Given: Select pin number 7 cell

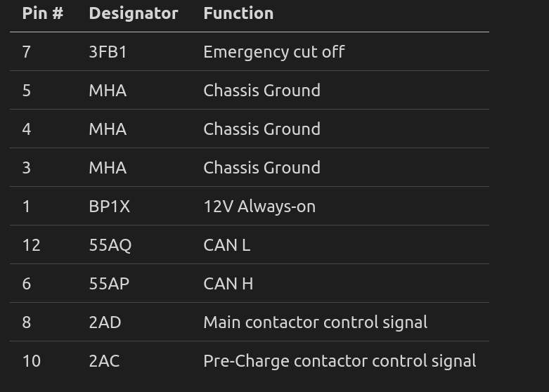Looking at the screenshot, I should (27, 52).
